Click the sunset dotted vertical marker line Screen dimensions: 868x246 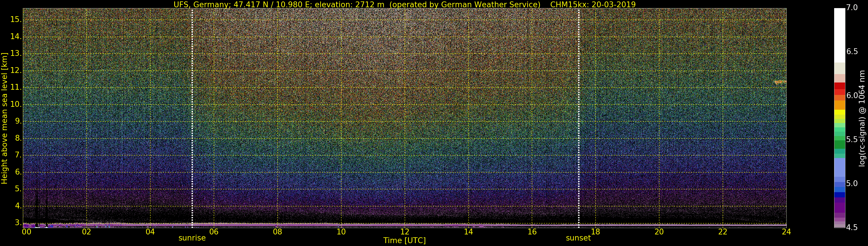(x=579, y=118)
